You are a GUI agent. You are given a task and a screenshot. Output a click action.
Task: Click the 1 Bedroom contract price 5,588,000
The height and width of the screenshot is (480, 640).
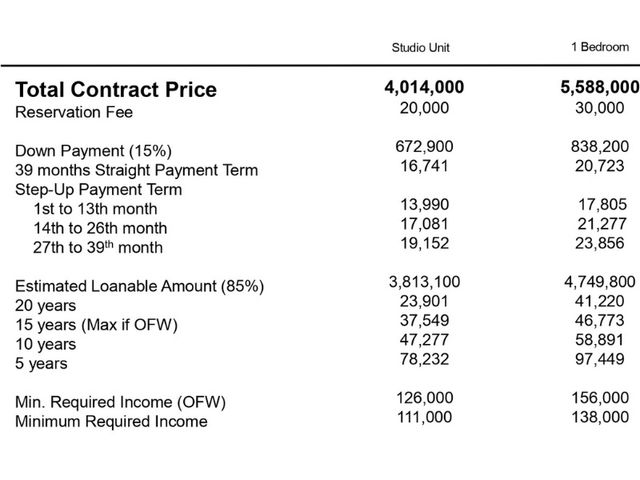tap(600, 87)
